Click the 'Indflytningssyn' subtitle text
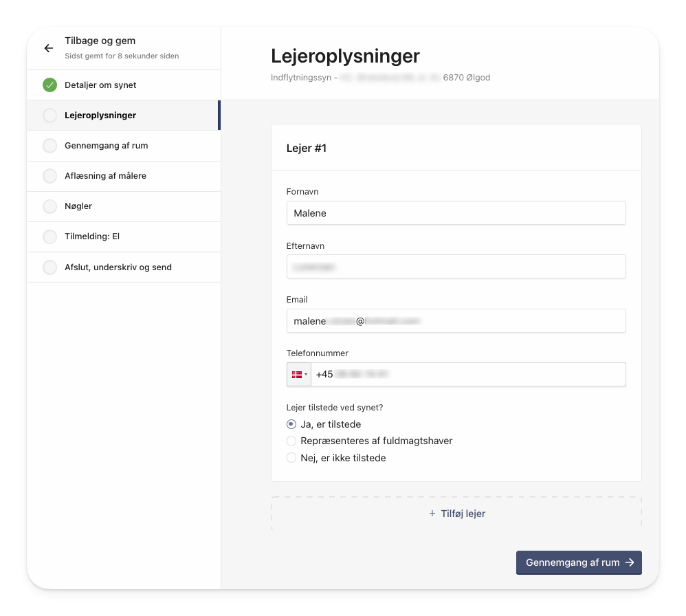The image size is (686, 616). [301, 78]
